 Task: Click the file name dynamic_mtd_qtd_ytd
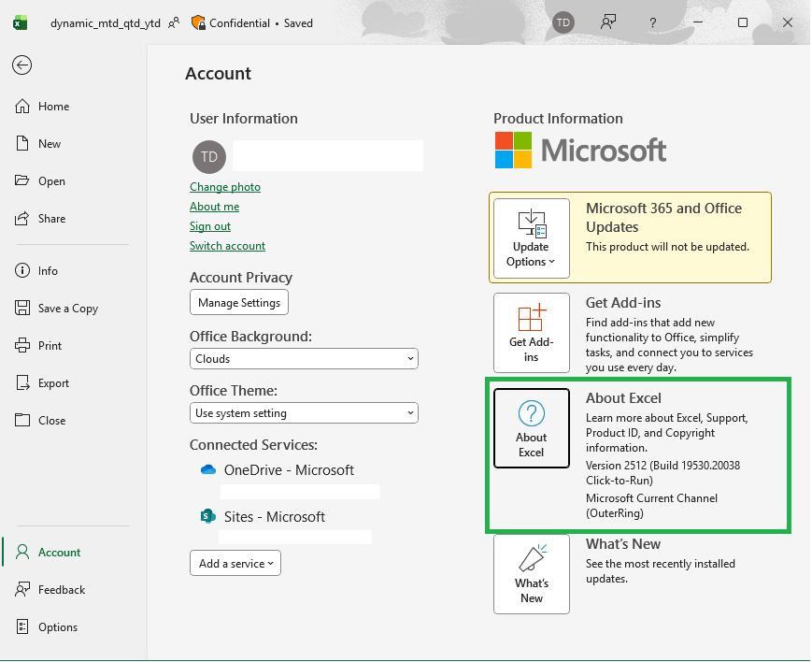click(106, 23)
